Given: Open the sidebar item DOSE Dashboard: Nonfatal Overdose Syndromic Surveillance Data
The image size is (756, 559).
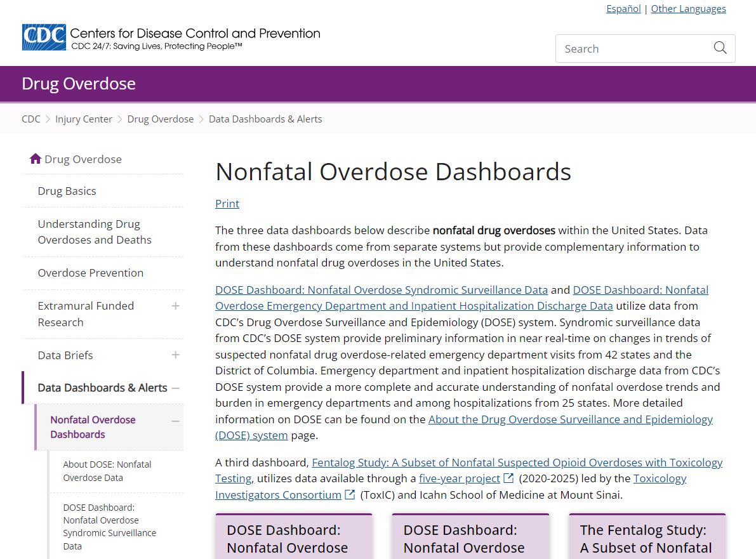Looking at the screenshot, I should pyautogui.click(x=109, y=527).
